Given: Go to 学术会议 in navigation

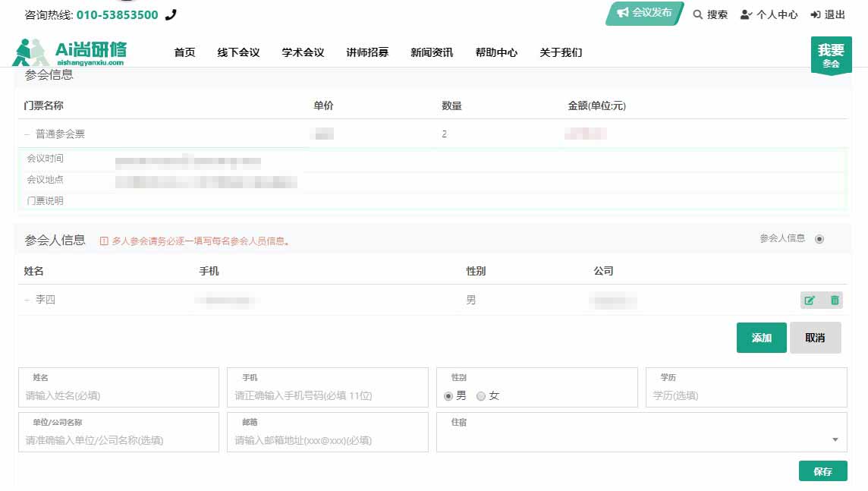Looking at the screenshot, I should tap(303, 52).
